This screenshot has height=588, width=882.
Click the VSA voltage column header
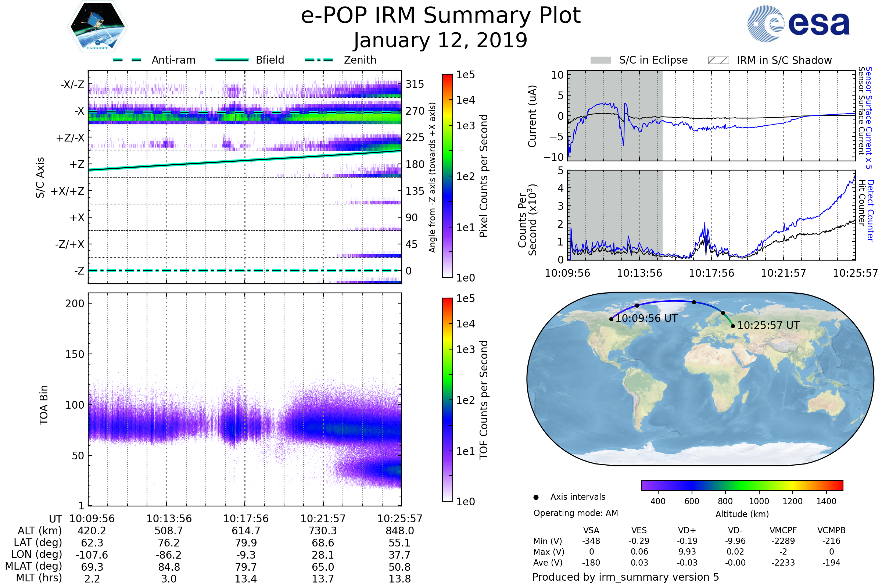click(x=591, y=530)
